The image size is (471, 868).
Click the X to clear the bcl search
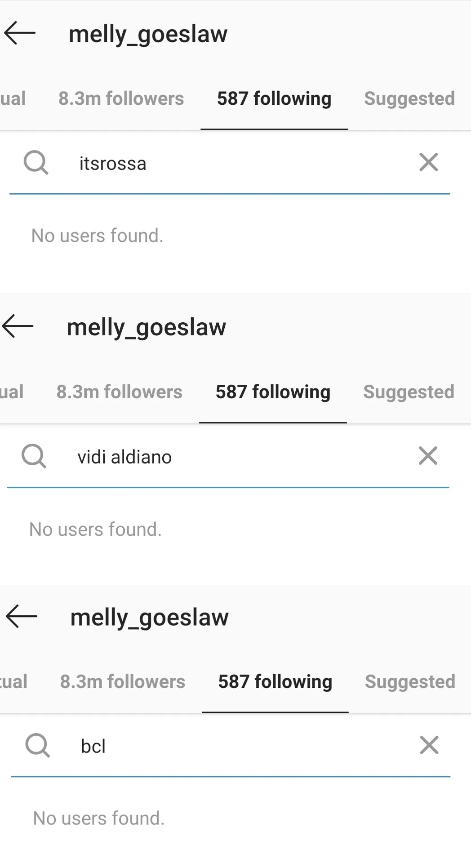429,746
